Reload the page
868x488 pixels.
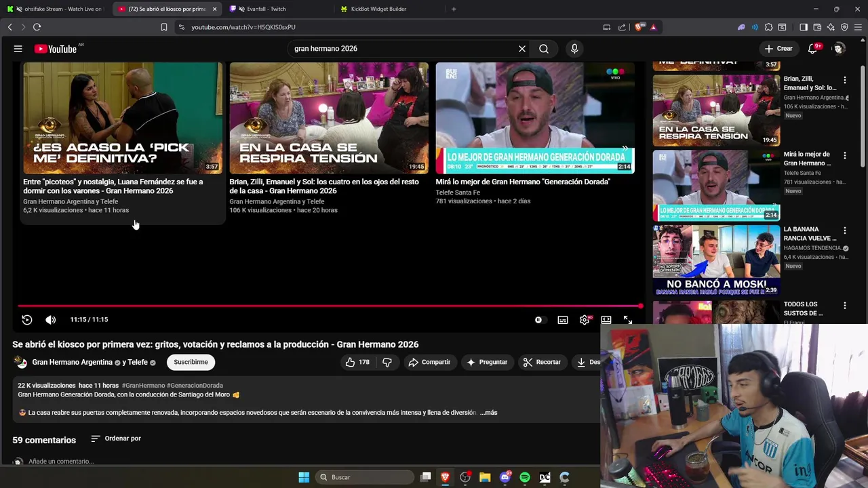(37, 27)
